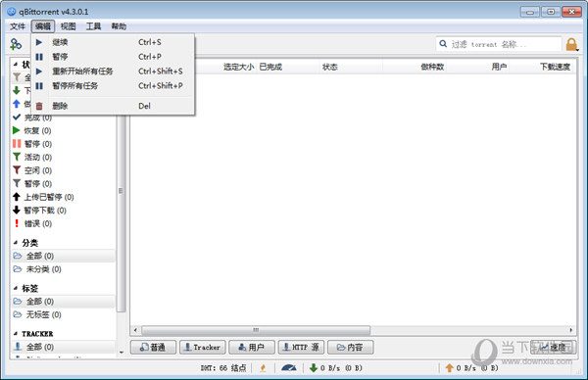Click the blue upload arrow filter icon
The image size is (588, 380).
pyautogui.click(x=16, y=104)
